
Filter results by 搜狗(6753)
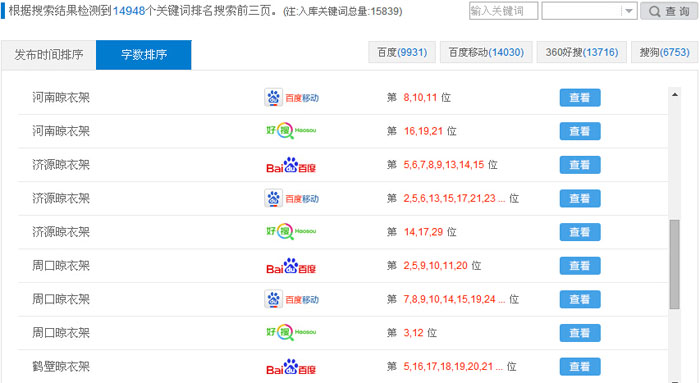664,52
